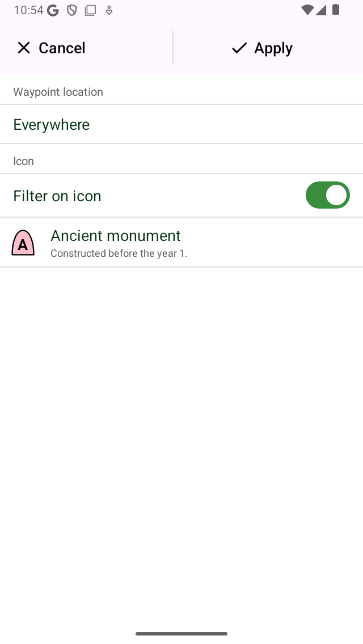
Task: Tap the screenshot status bar icon
Action: click(90, 10)
